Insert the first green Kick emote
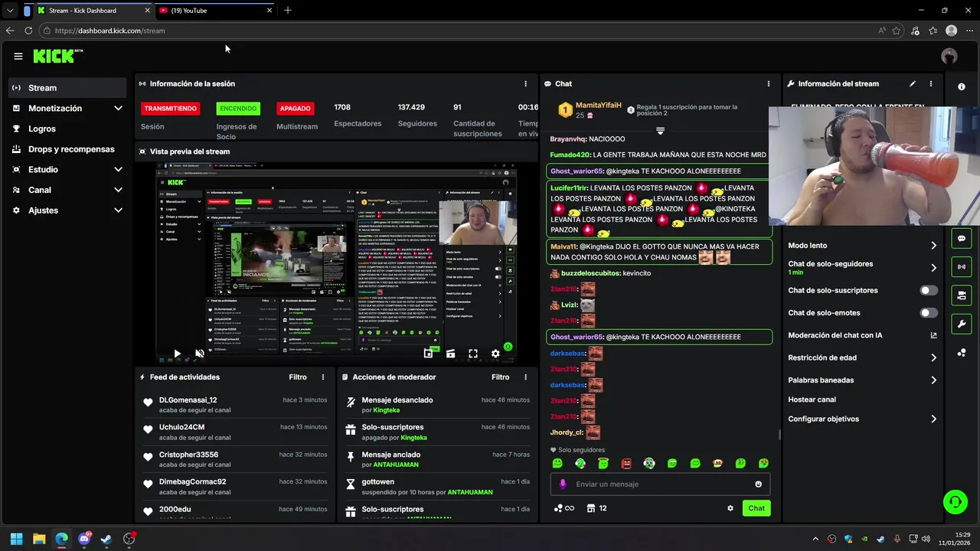 tap(557, 463)
